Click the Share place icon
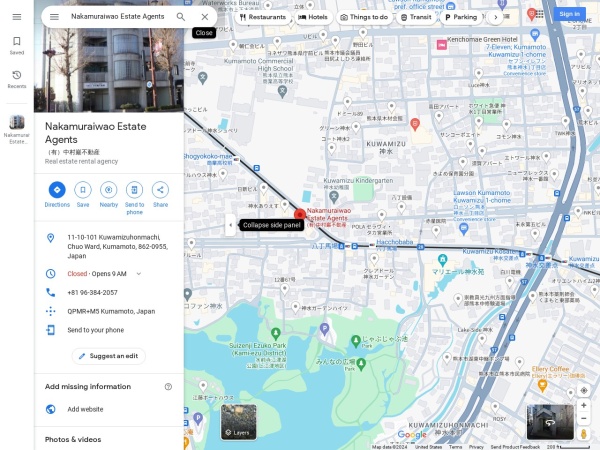The image size is (600, 450). click(160, 190)
